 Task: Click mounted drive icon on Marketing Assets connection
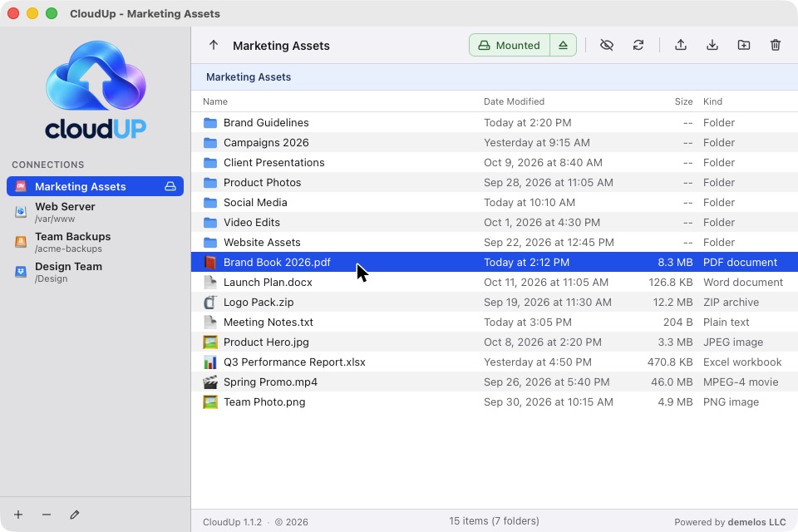pyautogui.click(x=170, y=186)
